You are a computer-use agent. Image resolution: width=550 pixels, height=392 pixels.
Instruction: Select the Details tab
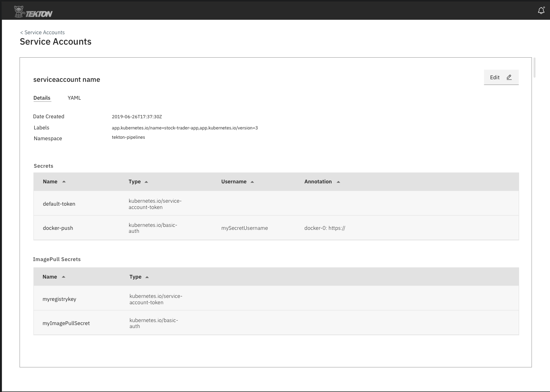42,98
